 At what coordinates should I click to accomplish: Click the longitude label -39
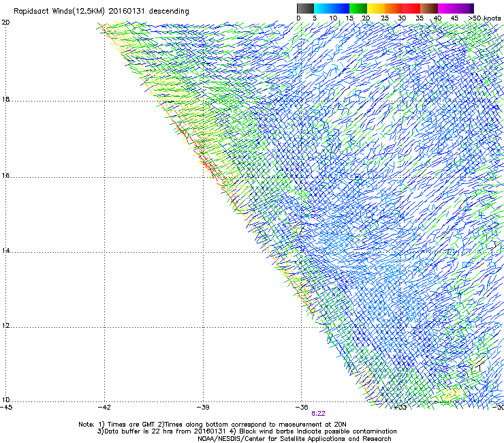pyautogui.click(x=203, y=408)
